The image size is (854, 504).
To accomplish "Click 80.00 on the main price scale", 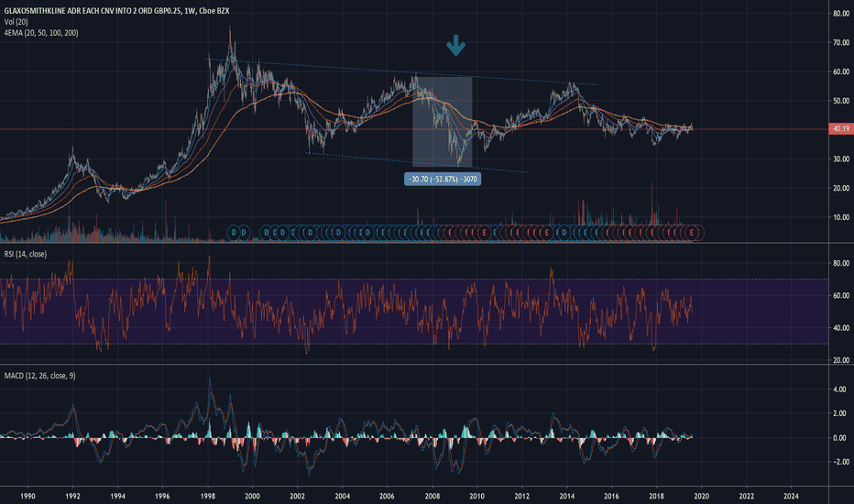I will pyautogui.click(x=841, y=14).
